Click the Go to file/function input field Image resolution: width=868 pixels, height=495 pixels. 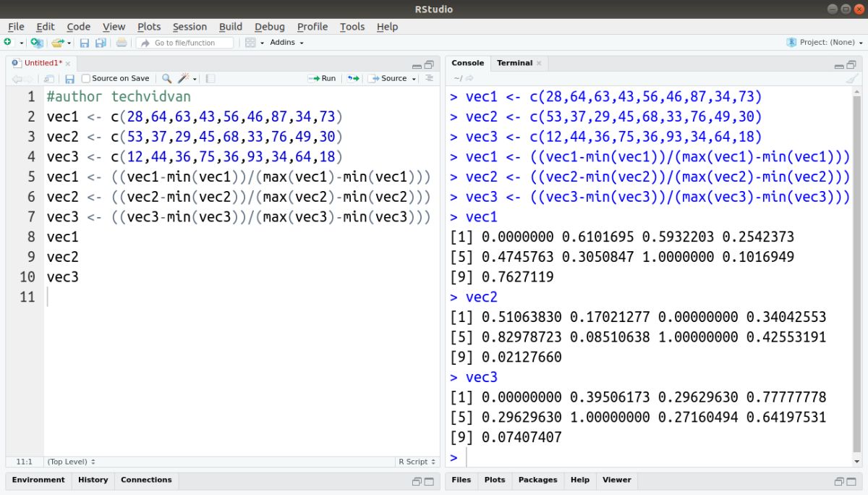pos(186,42)
